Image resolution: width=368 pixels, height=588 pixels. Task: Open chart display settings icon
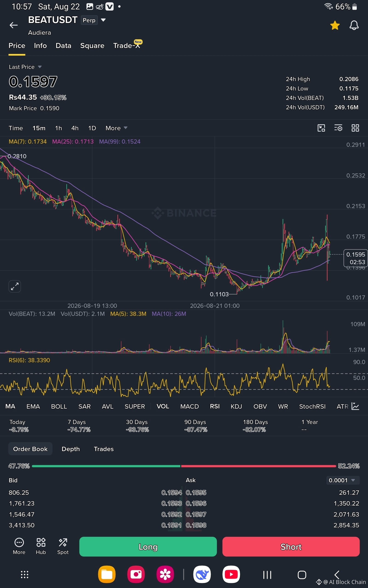pyautogui.click(x=338, y=128)
